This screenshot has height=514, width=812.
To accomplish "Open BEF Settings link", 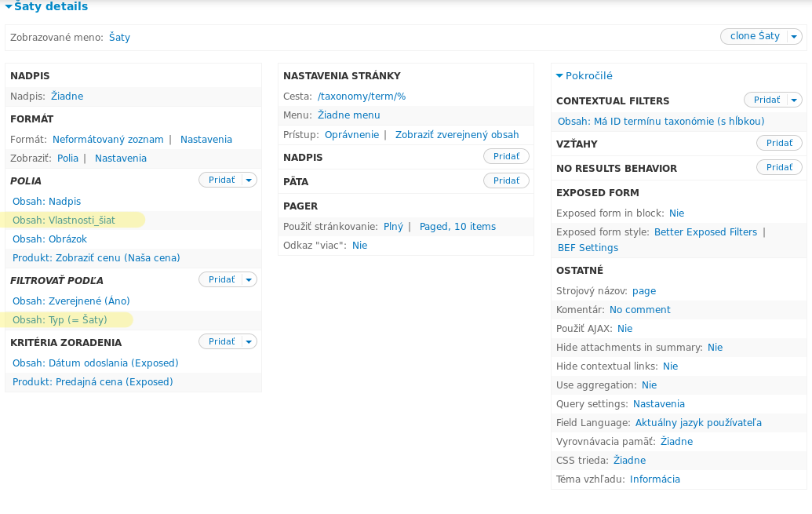I will coord(588,248).
